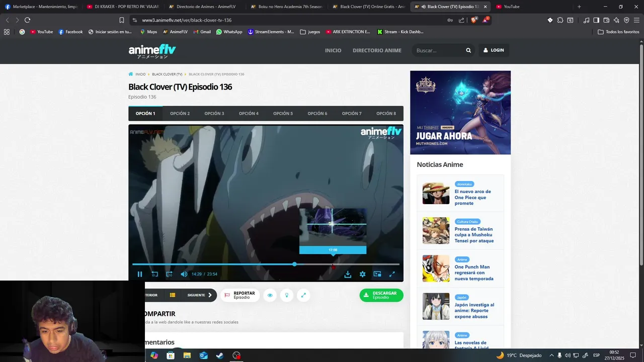Mute the video player volume
Screen dimensions: 644x362
[x=184, y=274]
